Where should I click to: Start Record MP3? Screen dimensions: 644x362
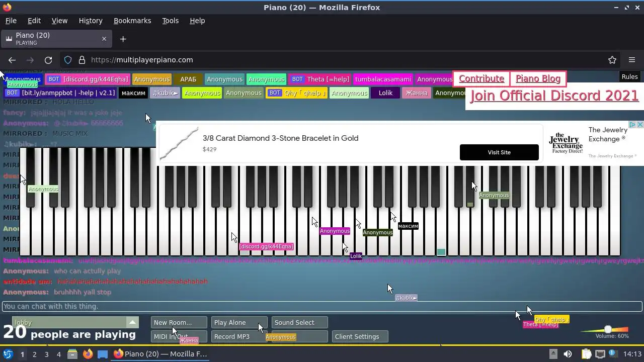pyautogui.click(x=239, y=336)
